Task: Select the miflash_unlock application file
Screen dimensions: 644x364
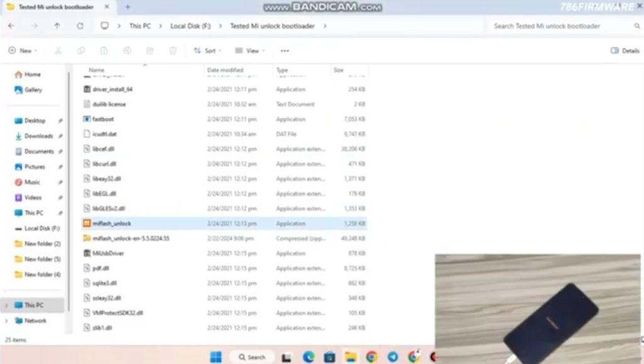Action: pos(111,224)
